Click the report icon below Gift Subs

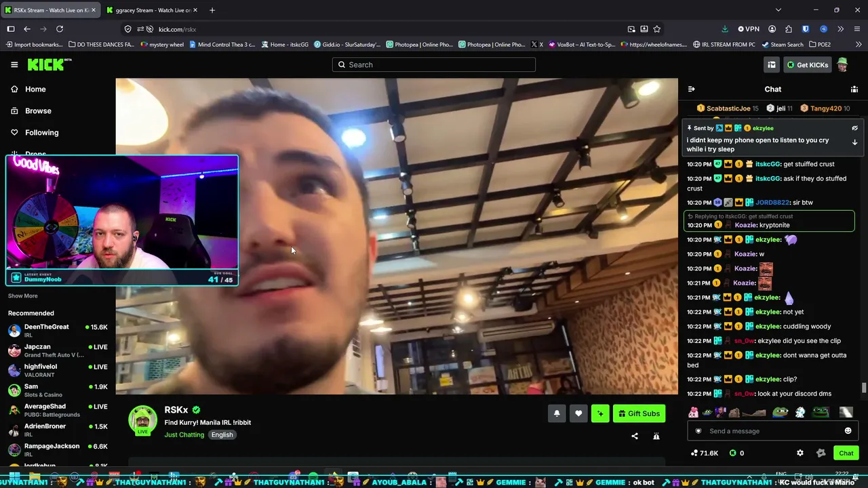[656, 436]
